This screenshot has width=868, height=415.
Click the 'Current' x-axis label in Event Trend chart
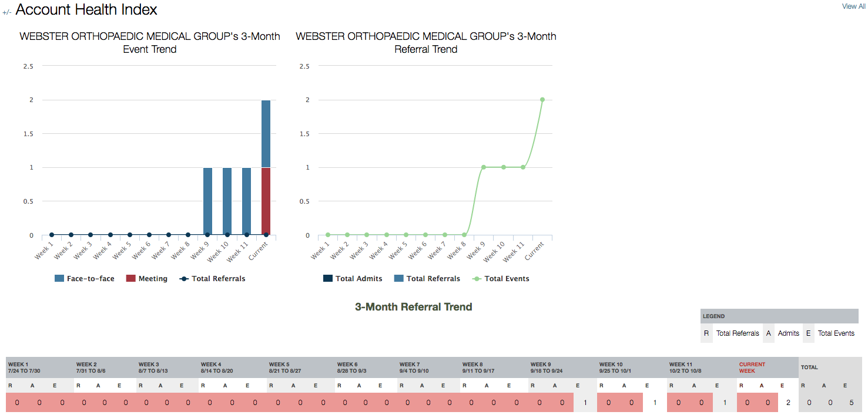coord(258,251)
